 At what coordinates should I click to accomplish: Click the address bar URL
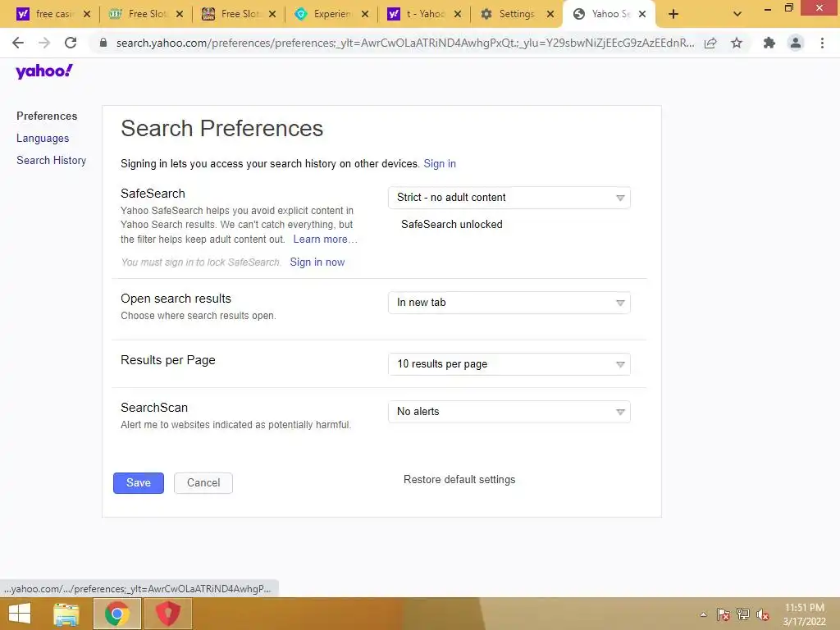click(x=405, y=43)
